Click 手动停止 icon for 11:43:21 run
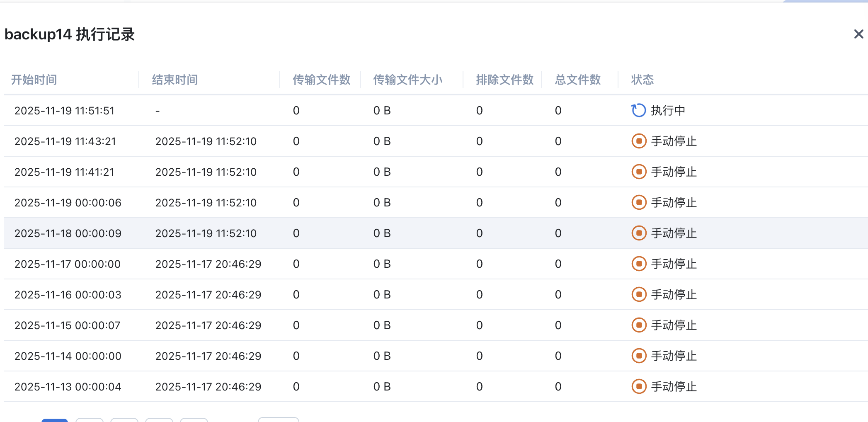The image size is (868, 422). [639, 141]
